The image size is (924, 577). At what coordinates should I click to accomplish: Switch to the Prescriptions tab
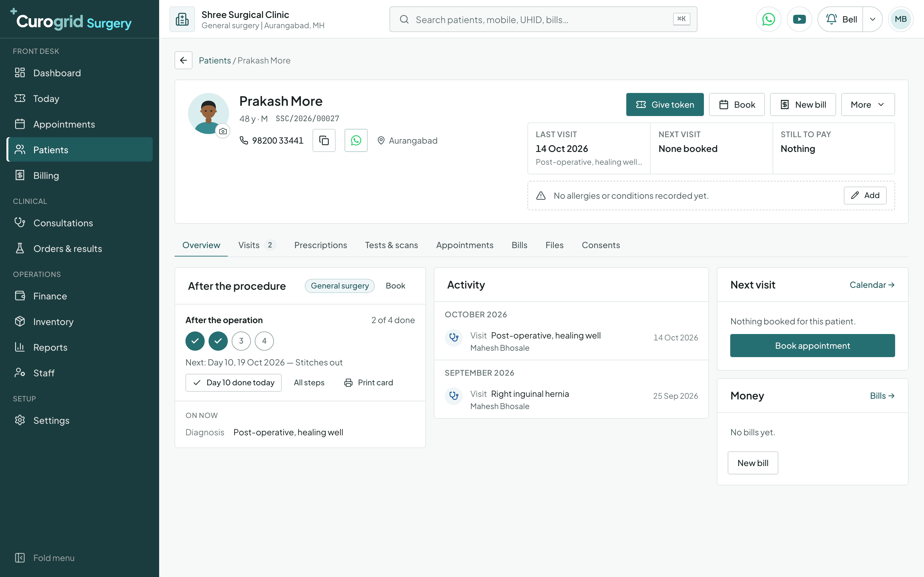[x=320, y=245]
